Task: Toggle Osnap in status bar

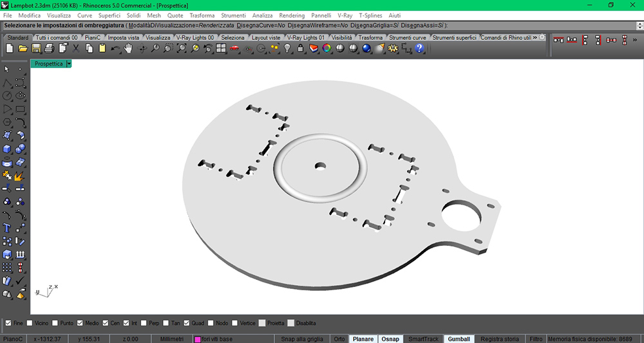Action: tap(390, 339)
